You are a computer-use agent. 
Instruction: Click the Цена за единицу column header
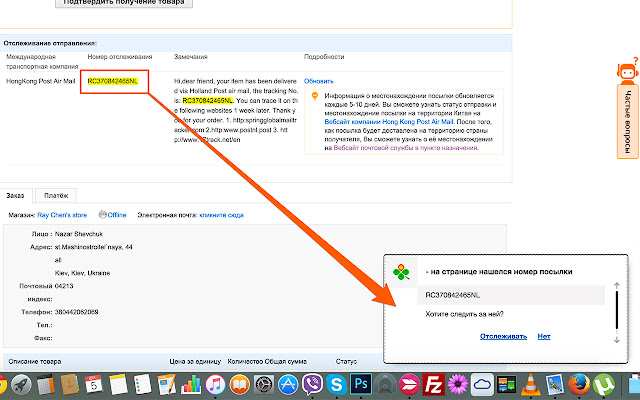point(195,361)
